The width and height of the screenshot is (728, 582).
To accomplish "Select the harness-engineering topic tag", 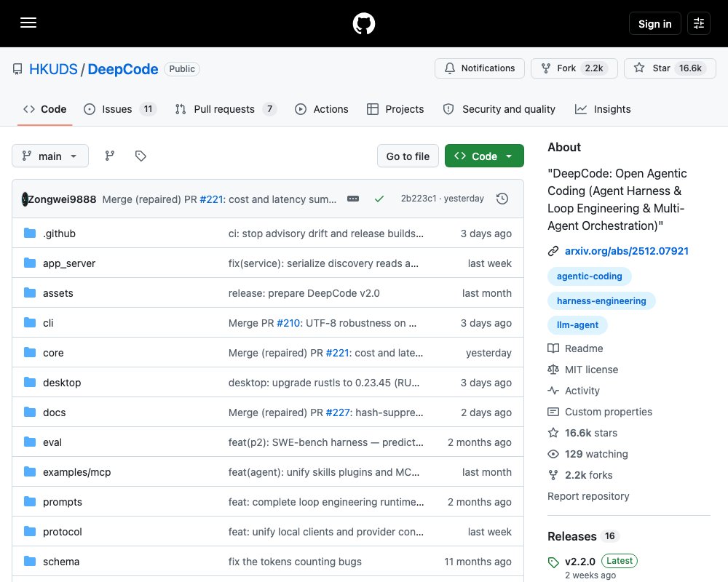I will 601,300.
